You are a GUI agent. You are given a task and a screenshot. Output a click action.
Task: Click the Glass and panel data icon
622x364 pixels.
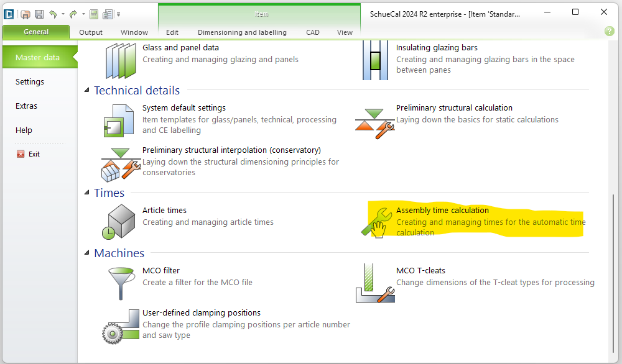[x=120, y=60]
